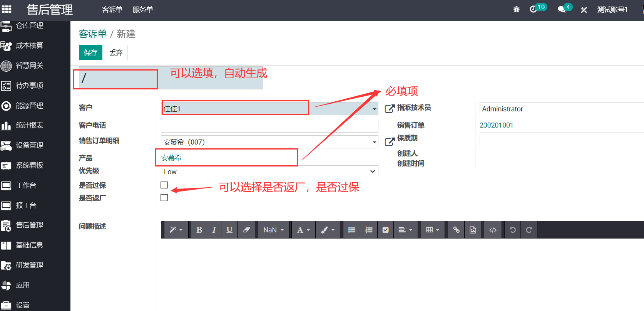Open the 服务单 menu
644x311 pixels.
[143, 10]
